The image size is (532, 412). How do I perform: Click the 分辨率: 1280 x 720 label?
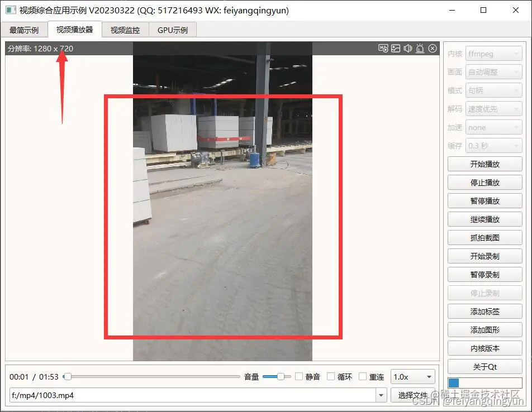pyautogui.click(x=40, y=49)
